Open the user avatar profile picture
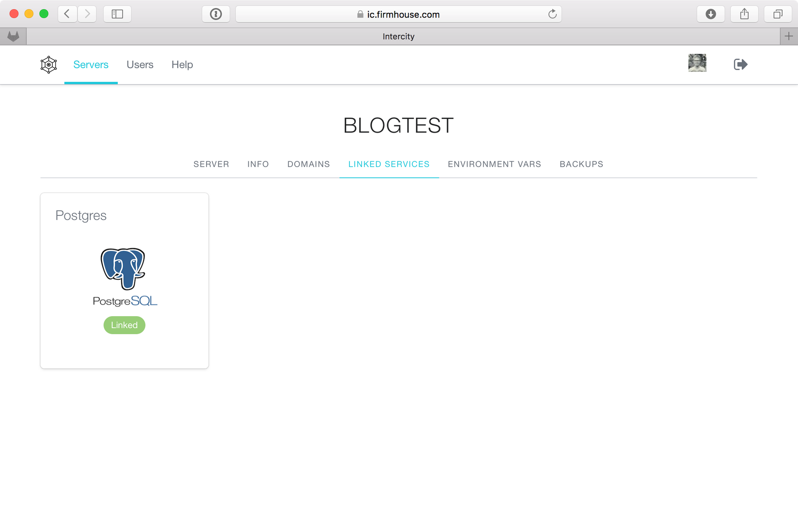Image resolution: width=798 pixels, height=532 pixels. (697, 63)
